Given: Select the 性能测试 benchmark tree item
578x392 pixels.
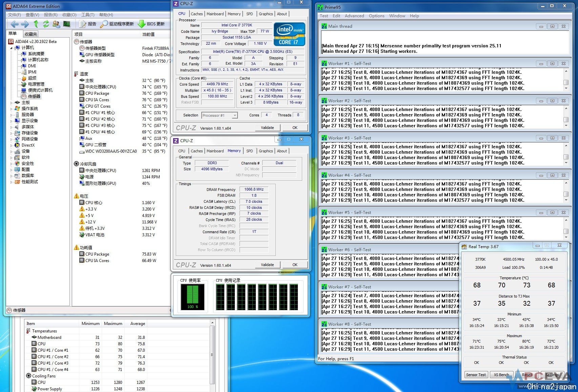Looking at the screenshot, I should click(26, 181).
